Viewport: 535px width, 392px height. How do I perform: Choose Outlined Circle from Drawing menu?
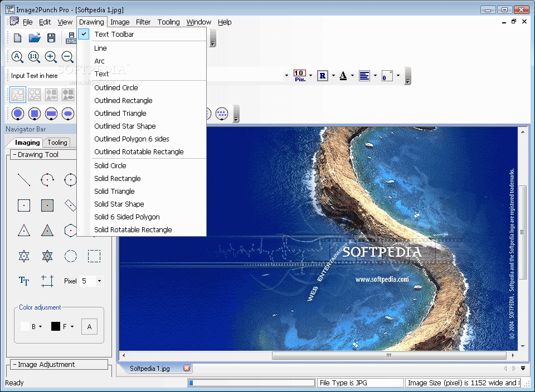[x=142, y=87]
